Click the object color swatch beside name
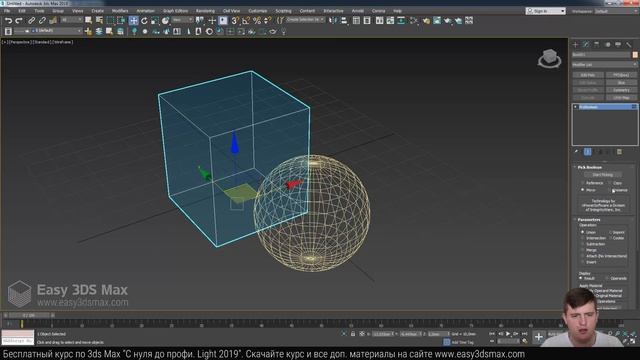Image resolution: width=640 pixels, height=360 pixels. (635, 55)
